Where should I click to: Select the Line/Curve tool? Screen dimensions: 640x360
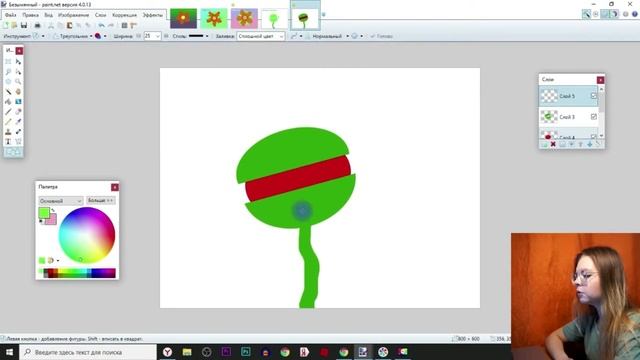18,142
